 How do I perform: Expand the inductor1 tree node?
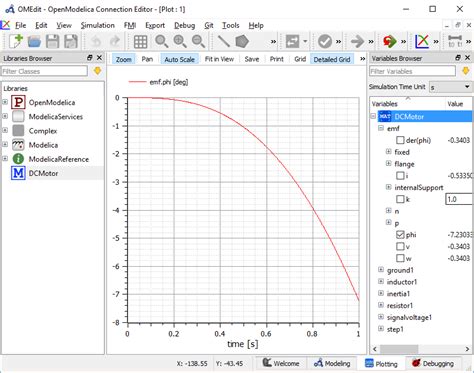[x=381, y=282]
